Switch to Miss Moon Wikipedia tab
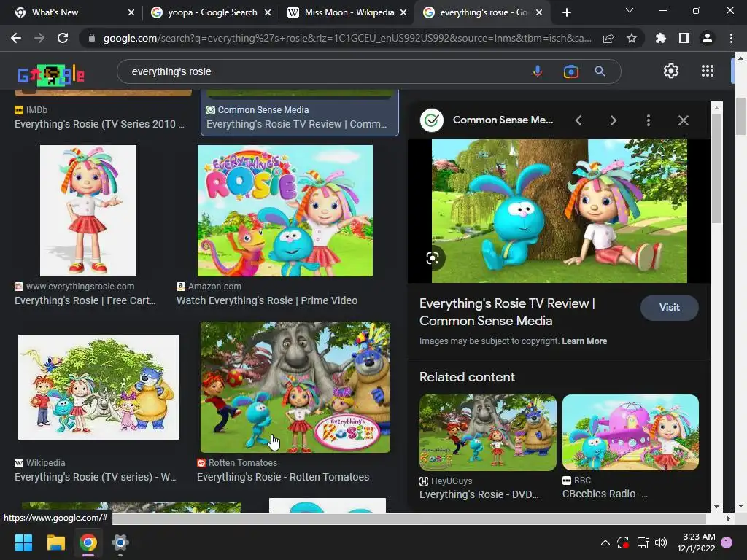 click(349, 12)
